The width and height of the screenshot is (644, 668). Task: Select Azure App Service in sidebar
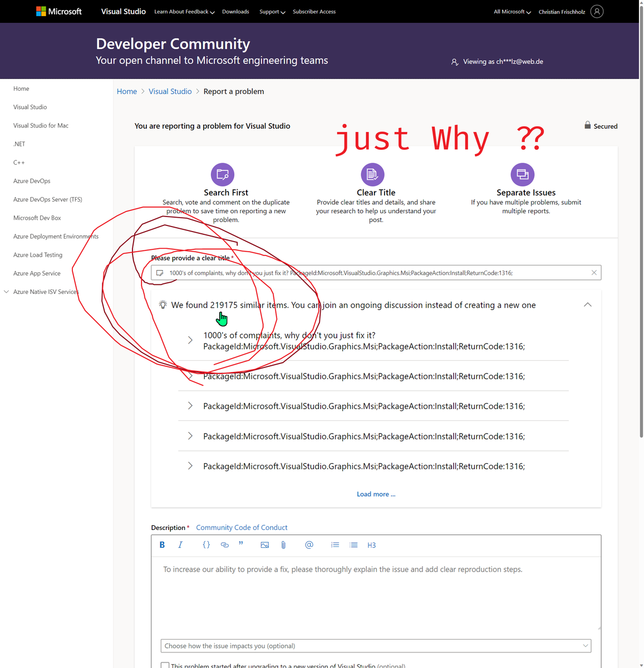[37, 273]
